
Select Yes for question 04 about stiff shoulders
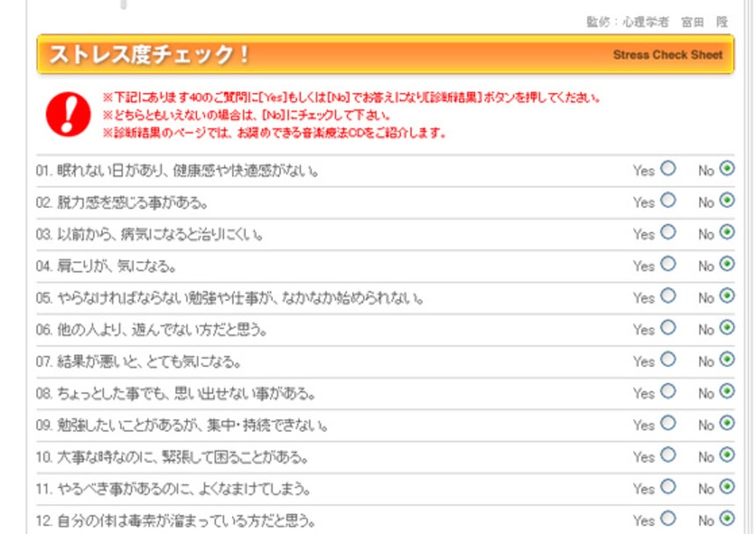(x=668, y=263)
